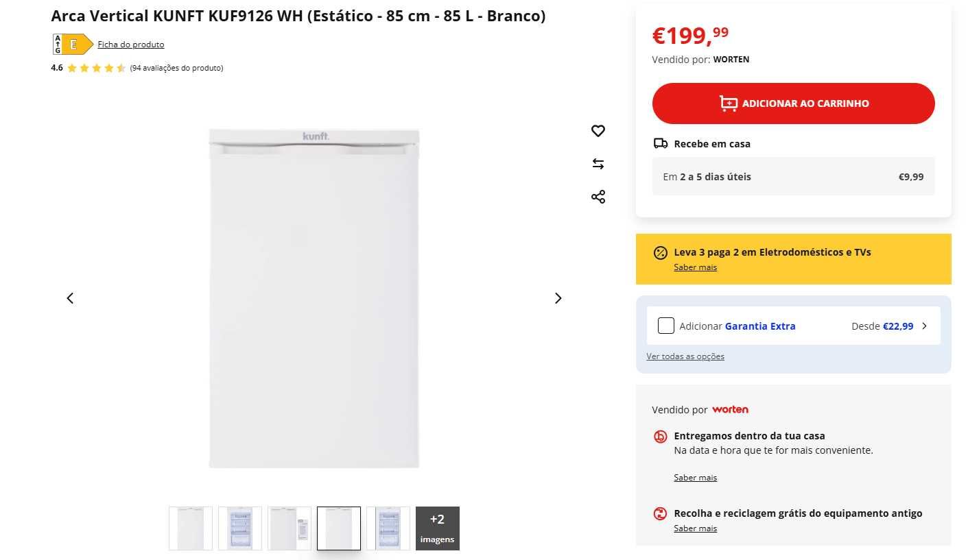Click the yellow promotion percent icon
The width and height of the screenshot is (968, 560).
pyautogui.click(x=660, y=253)
